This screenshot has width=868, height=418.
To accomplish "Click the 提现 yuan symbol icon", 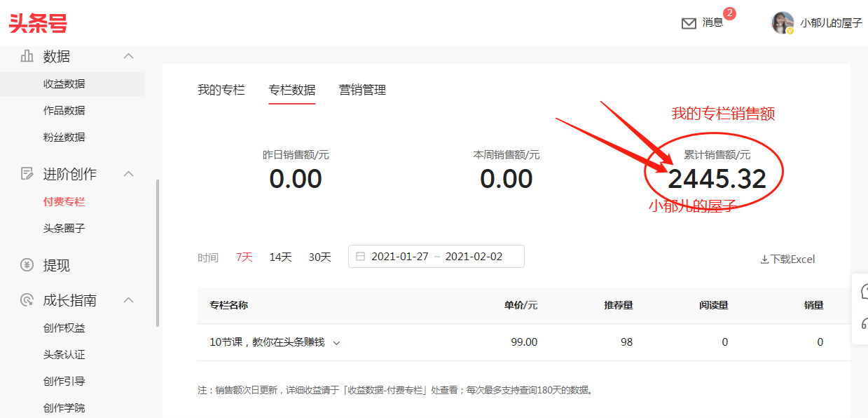I will (x=28, y=265).
